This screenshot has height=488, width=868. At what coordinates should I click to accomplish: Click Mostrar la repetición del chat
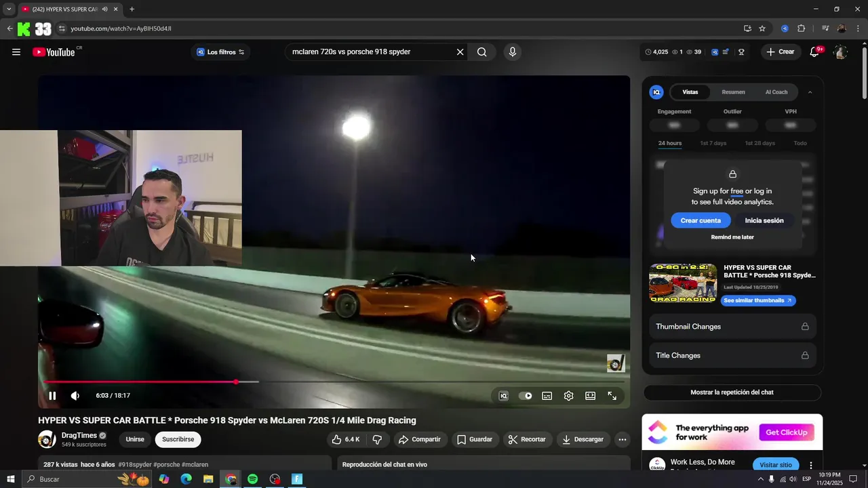[732, 392]
